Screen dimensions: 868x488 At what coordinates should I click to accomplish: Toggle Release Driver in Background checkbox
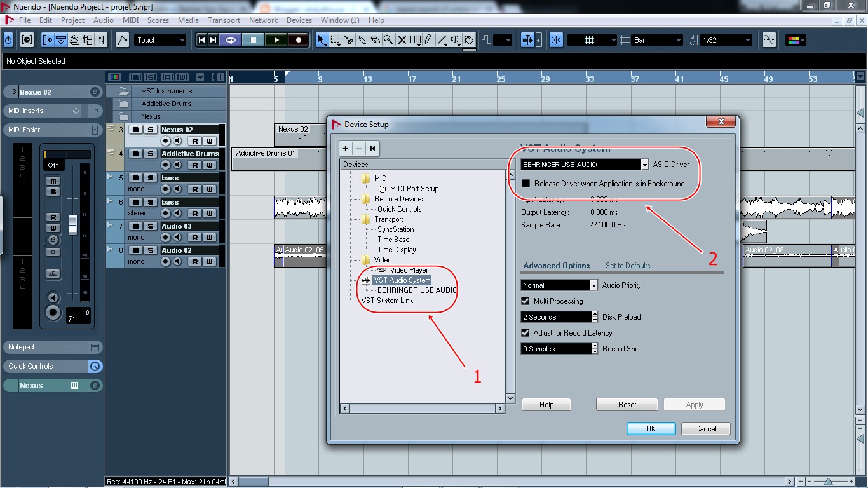526,184
